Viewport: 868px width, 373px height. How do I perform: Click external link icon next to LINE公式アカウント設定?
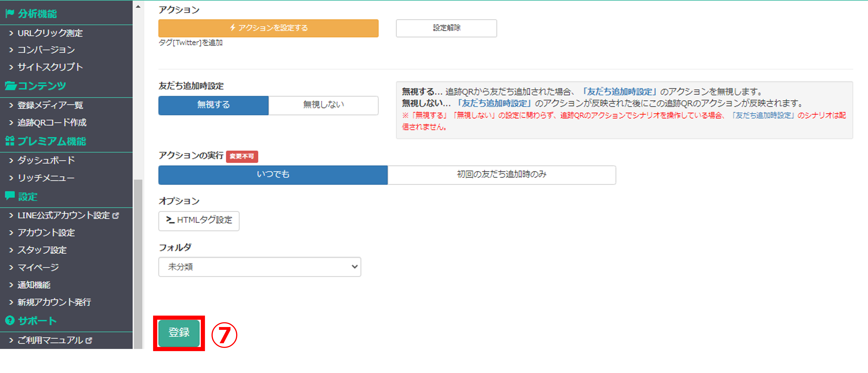pos(116,215)
